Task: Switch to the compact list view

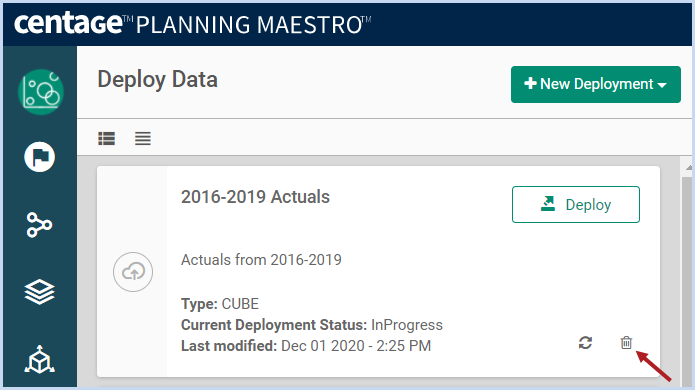Action: coord(143,138)
